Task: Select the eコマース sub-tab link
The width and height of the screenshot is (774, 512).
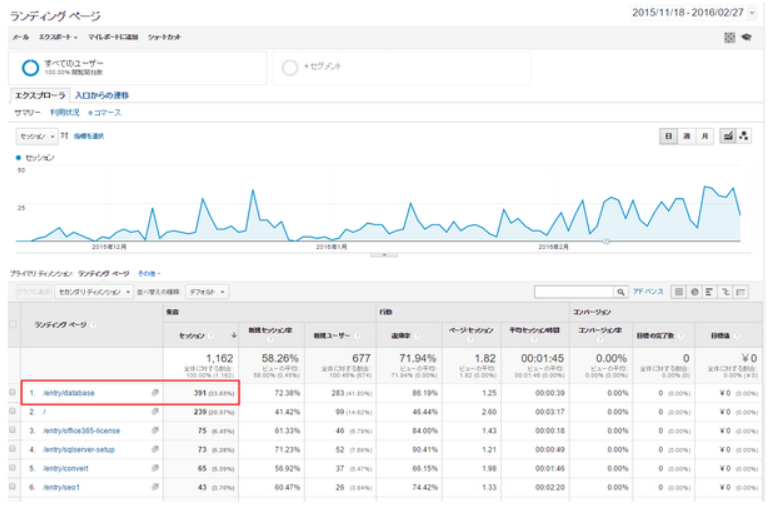Action: tap(105, 113)
